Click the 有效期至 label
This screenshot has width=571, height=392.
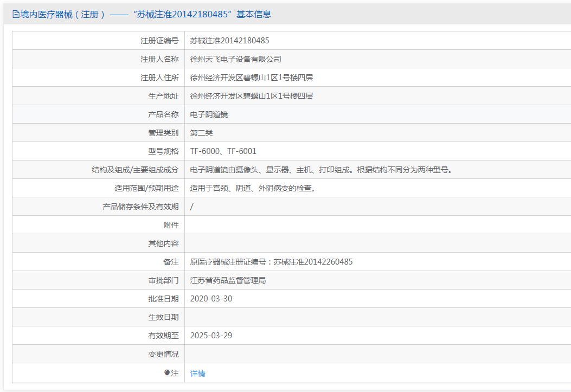click(x=164, y=336)
